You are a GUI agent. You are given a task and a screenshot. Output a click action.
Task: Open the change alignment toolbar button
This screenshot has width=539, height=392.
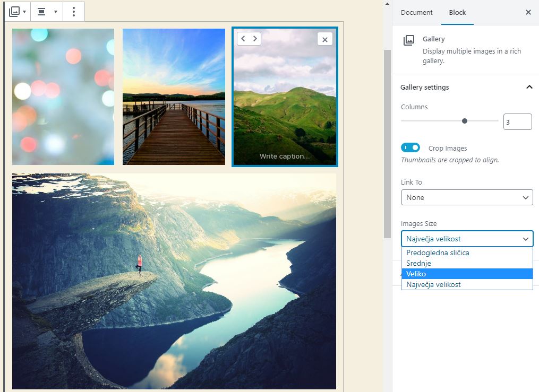pos(47,11)
